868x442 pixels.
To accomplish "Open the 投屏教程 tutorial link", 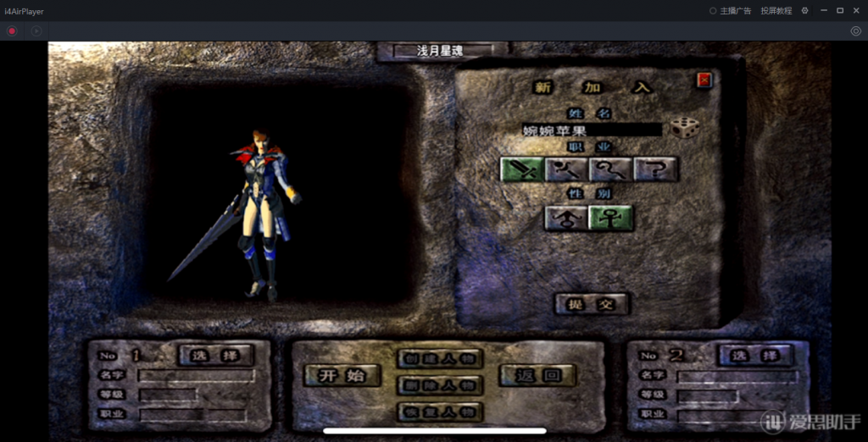I will pos(776,11).
